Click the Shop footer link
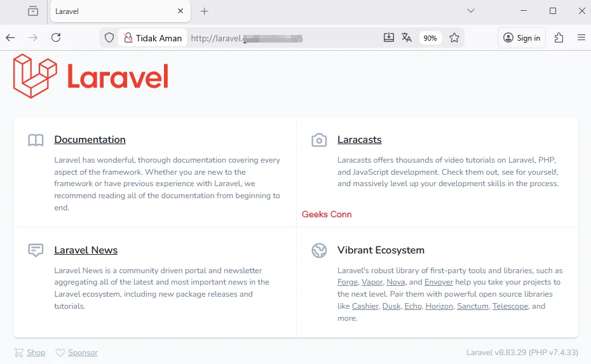The width and height of the screenshot is (591, 364). point(36,353)
